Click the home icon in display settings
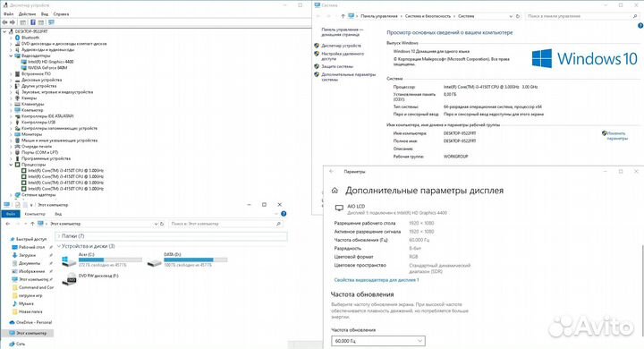644x349 pixels. pos(335,191)
